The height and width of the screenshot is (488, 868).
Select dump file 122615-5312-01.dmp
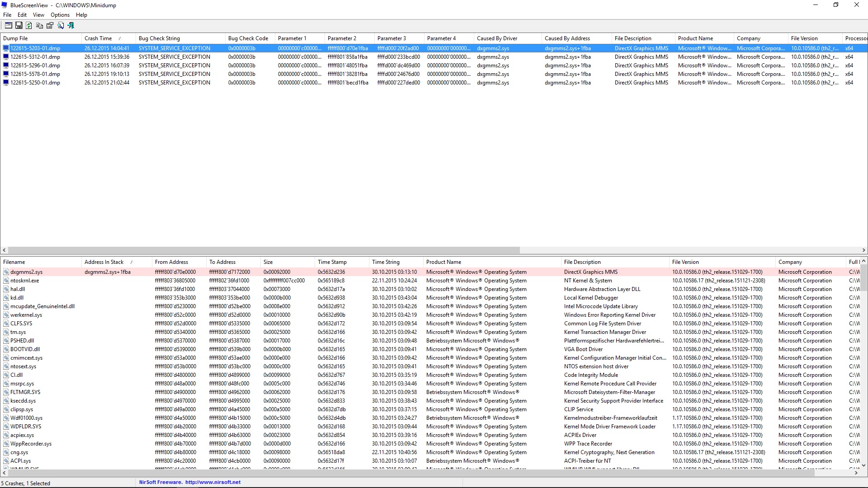click(x=35, y=57)
